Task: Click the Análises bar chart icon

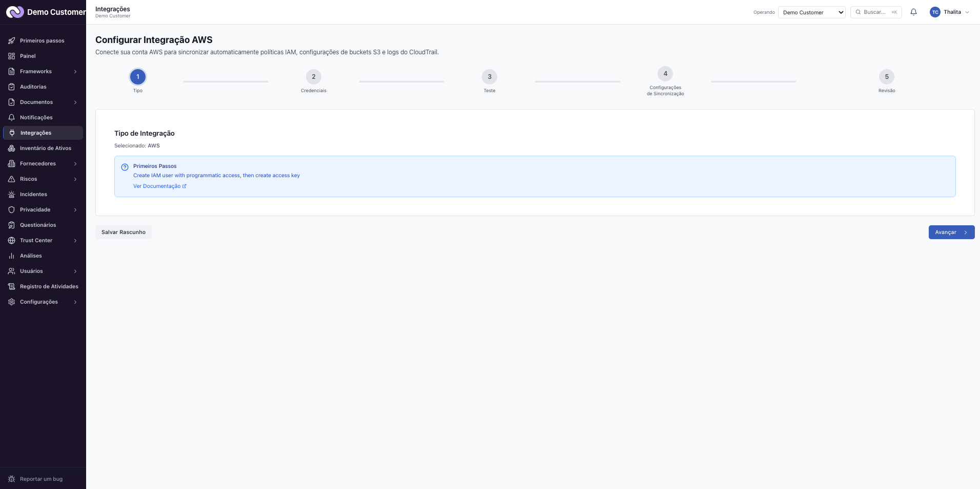Action: pos(11,256)
